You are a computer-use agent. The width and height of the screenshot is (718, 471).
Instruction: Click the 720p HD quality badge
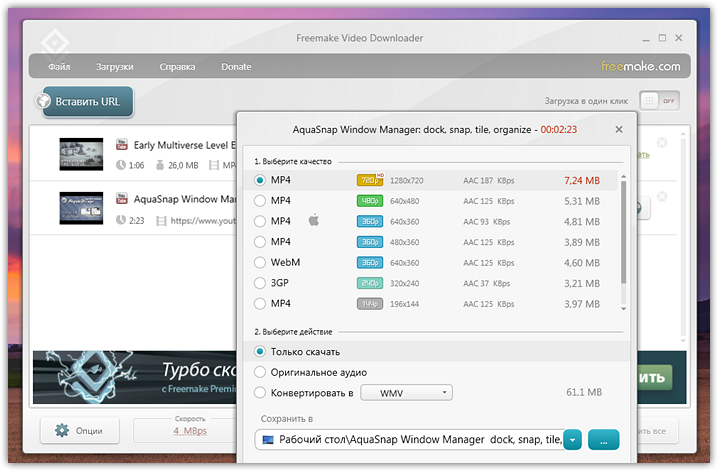370,180
